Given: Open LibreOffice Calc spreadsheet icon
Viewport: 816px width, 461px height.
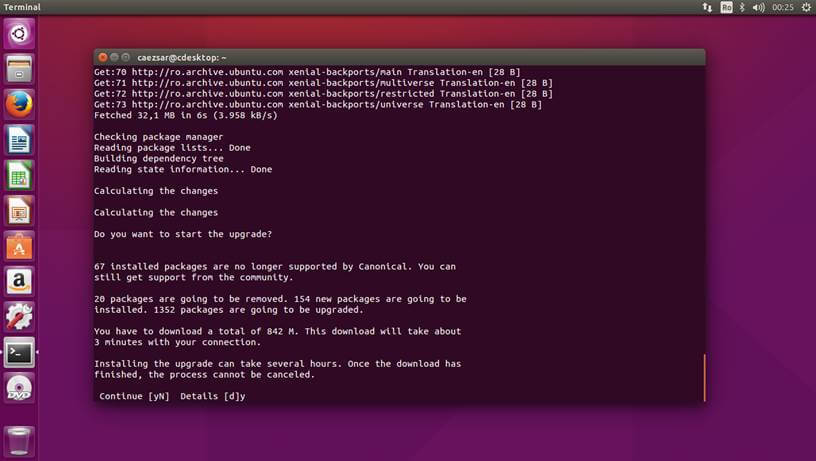Looking at the screenshot, I should (x=19, y=175).
